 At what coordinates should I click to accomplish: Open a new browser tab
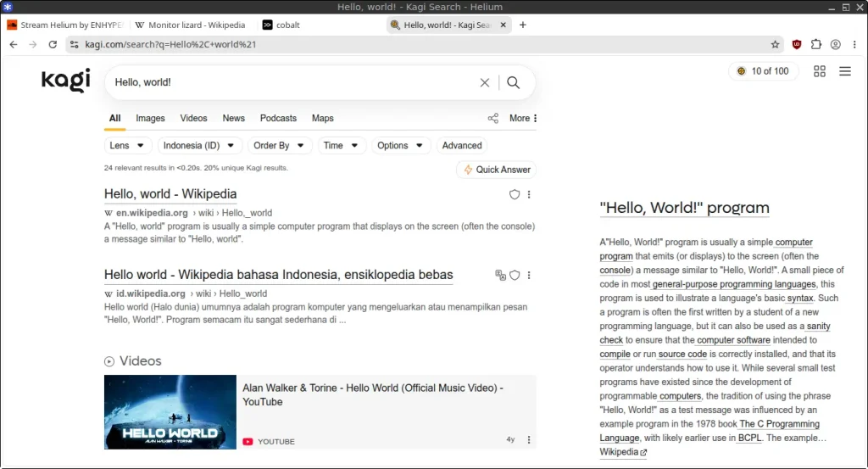pos(522,25)
